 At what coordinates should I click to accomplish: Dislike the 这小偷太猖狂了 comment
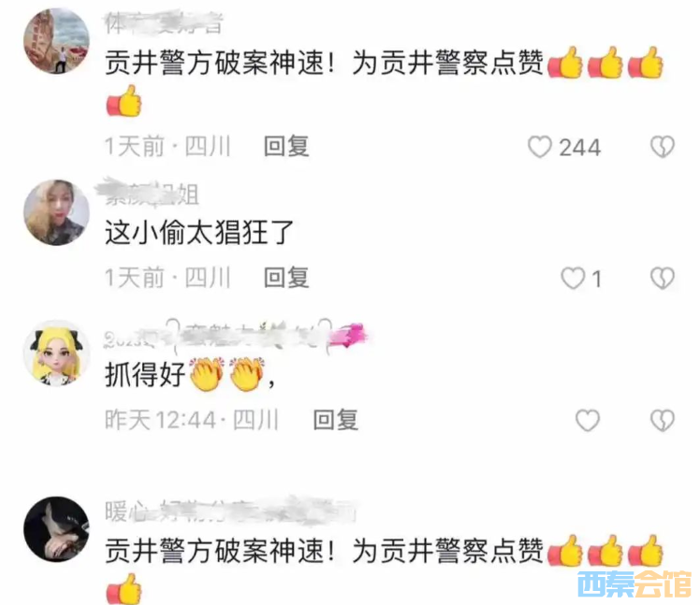click(663, 278)
